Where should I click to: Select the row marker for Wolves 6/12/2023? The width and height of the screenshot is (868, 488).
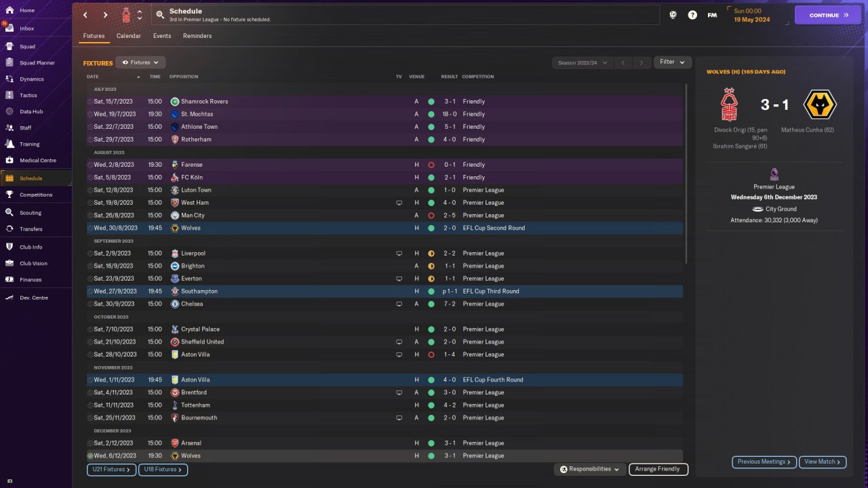(x=90, y=456)
